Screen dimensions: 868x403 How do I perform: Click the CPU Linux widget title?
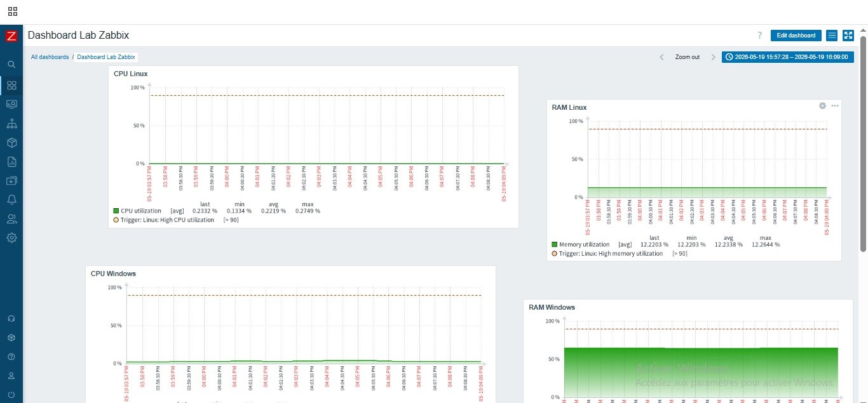point(130,74)
